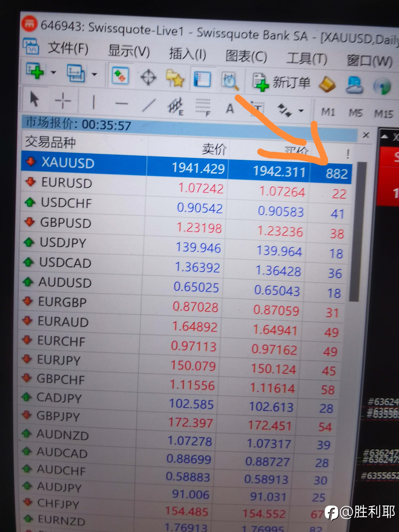Switch chart to M1 timeframe
This screenshot has width=399, height=532.
point(328,112)
